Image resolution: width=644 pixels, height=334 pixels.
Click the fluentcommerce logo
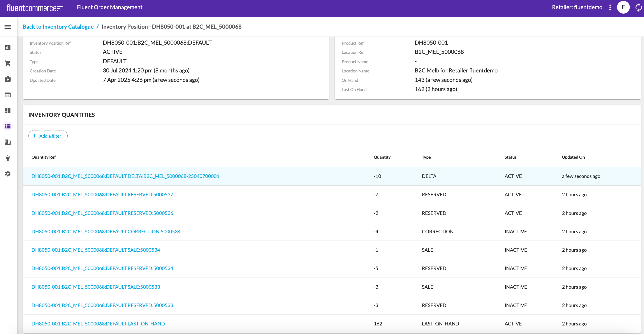point(34,8)
